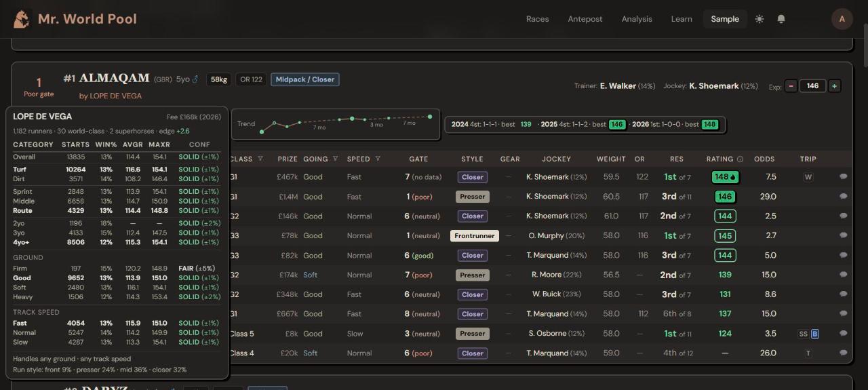The image size is (868, 390).
Task: Open comment icon on W. Buick row
Action: click(x=844, y=294)
